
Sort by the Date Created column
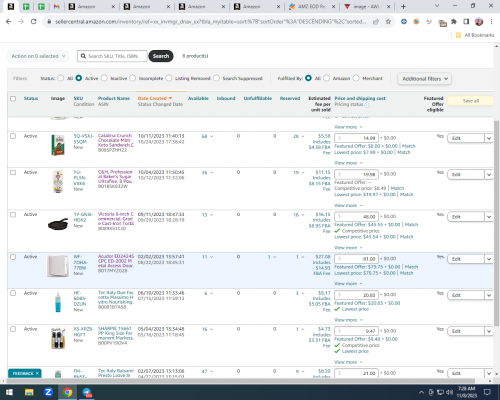(155, 98)
